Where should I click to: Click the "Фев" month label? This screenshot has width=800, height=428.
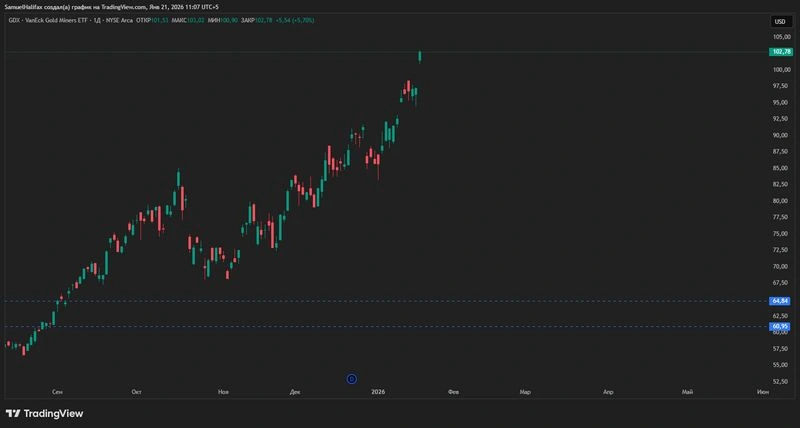point(453,392)
